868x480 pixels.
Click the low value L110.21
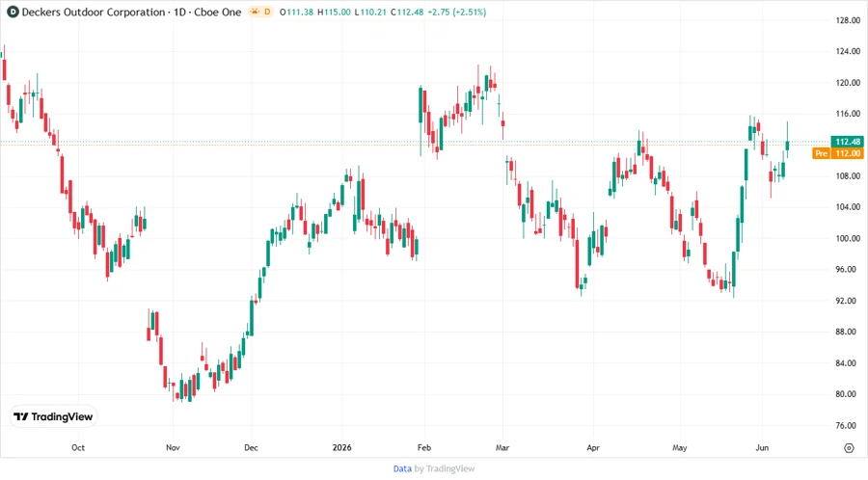370,12
